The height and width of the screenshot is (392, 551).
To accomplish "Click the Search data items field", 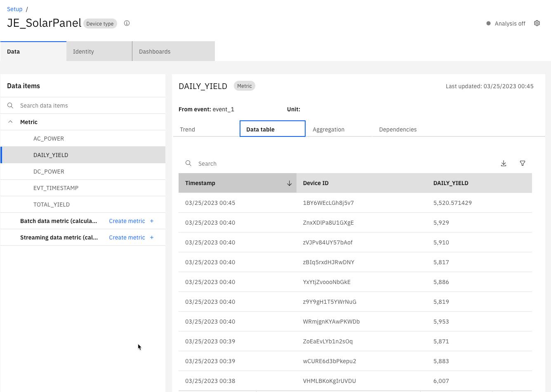I will (x=83, y=106).
